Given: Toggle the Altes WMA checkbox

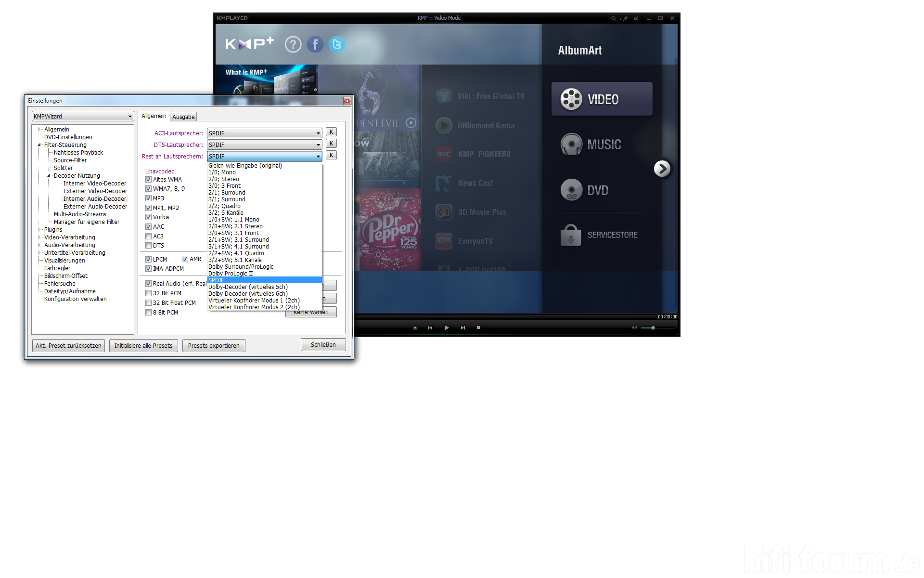Looking at the screenshot, I should [x=148, y=179].
